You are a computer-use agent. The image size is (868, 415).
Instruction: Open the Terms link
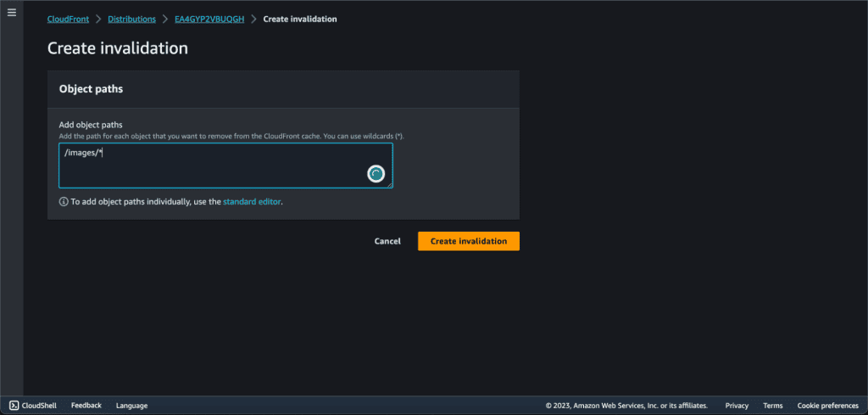pyautogui.click(x=773, y=406)
